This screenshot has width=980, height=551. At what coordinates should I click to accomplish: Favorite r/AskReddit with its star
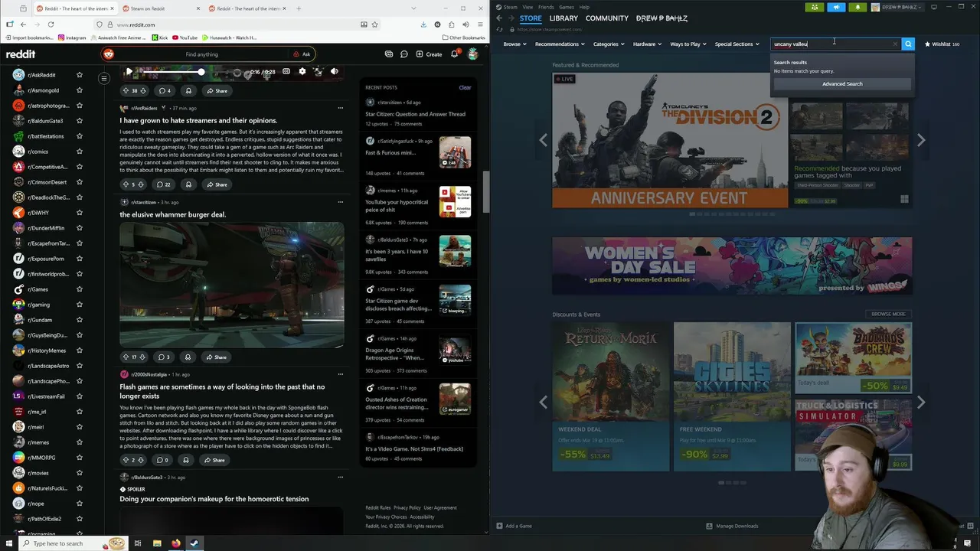(80, 75)
